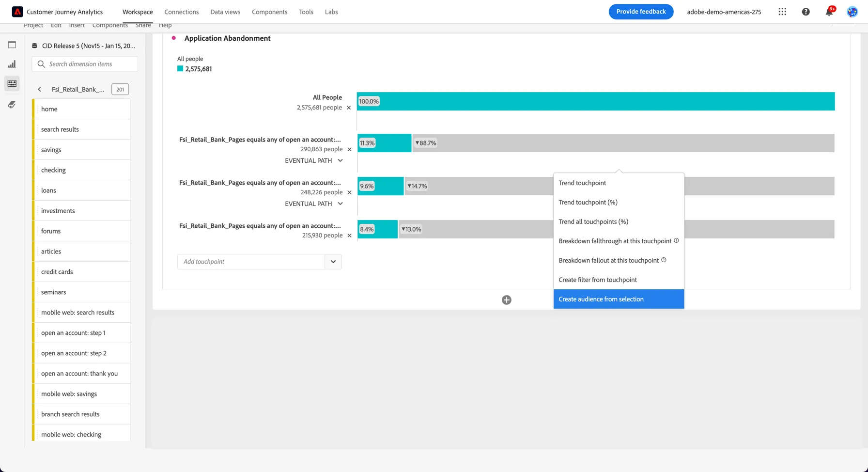
Task: Select 'branch search results' item
Action: click(81, 414)
